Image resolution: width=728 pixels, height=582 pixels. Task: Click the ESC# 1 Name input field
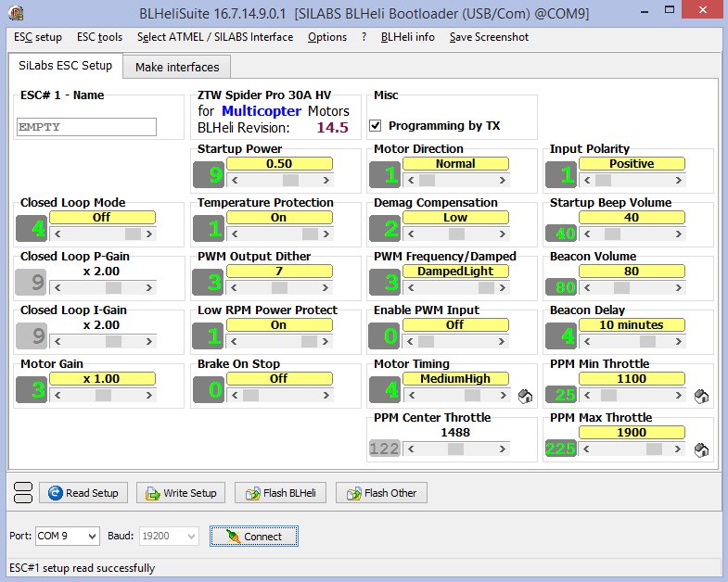pos(86,127)
